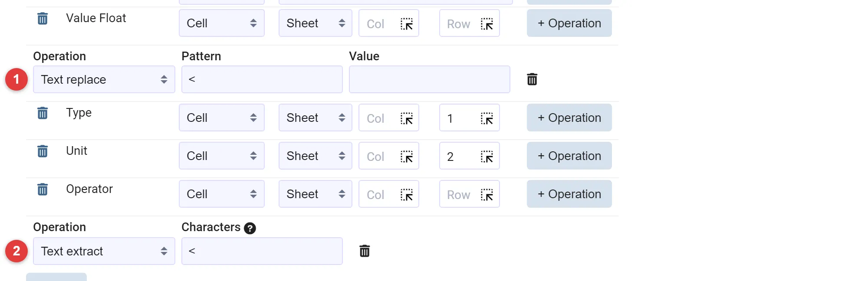
Task: Open Characters help question mark icon
Action: (x=250, y=228)
